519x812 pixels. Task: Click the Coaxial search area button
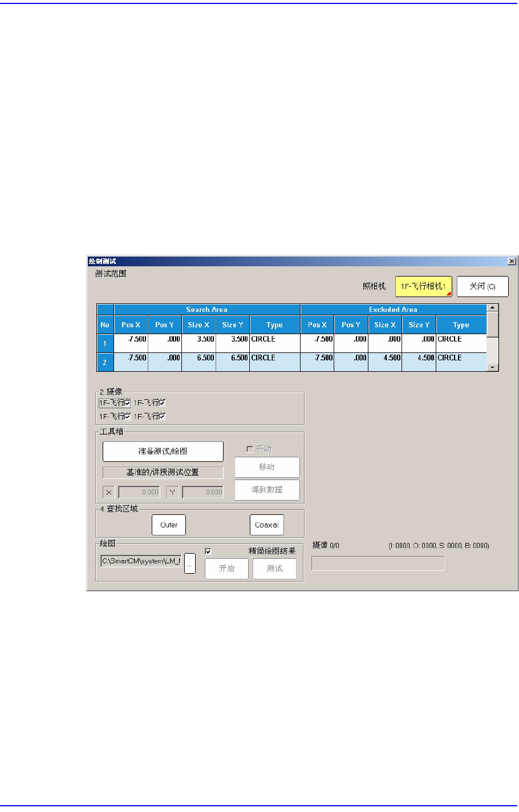click(x=267, y=525)
